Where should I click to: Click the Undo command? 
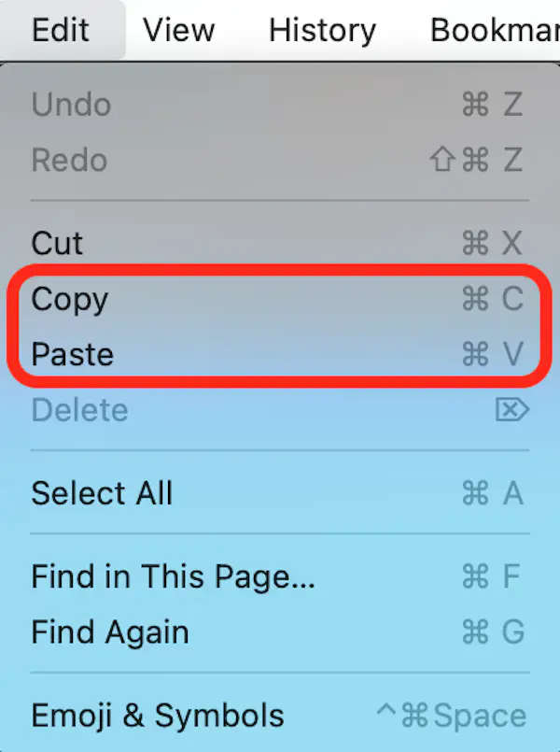[x=70, y=106]
